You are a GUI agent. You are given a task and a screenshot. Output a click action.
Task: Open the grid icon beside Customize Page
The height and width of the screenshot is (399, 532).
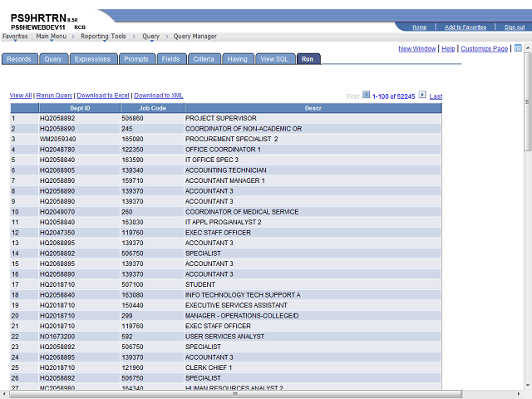pyautogui.click(x=518, y=48)
